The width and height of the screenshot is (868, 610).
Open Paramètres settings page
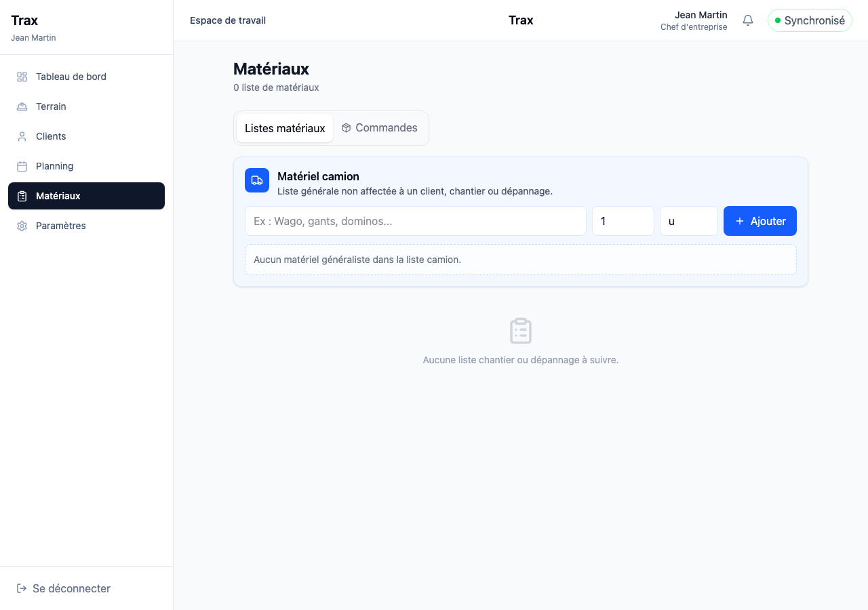tap(86, 226)
